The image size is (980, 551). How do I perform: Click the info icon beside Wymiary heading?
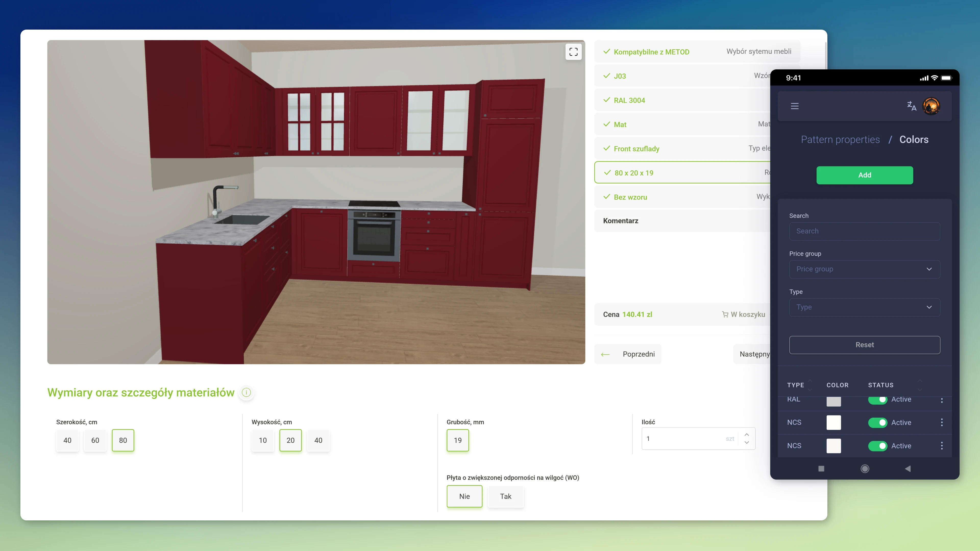pos(247,392)
